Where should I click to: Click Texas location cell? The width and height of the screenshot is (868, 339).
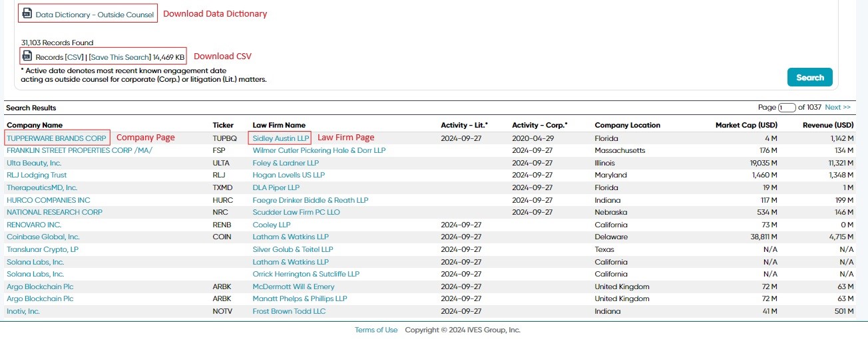click(604, 249)
